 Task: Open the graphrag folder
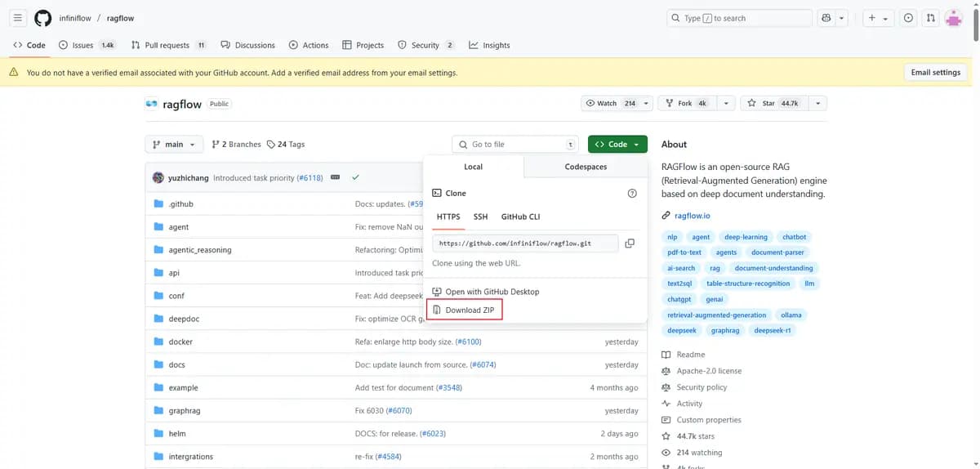[x=184, y=410]
